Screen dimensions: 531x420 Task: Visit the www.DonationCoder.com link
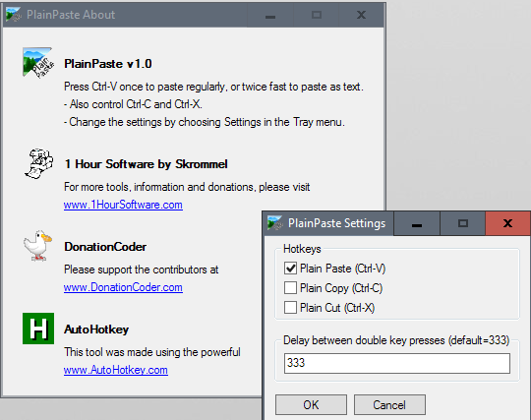tap(123, 287)
